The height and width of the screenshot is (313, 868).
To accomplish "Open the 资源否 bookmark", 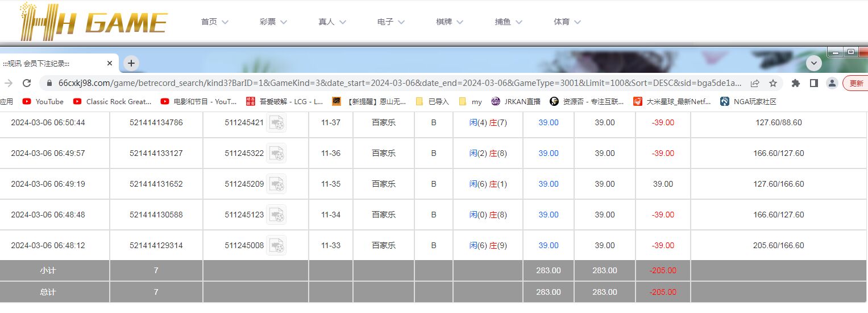I will click(587, 101).
